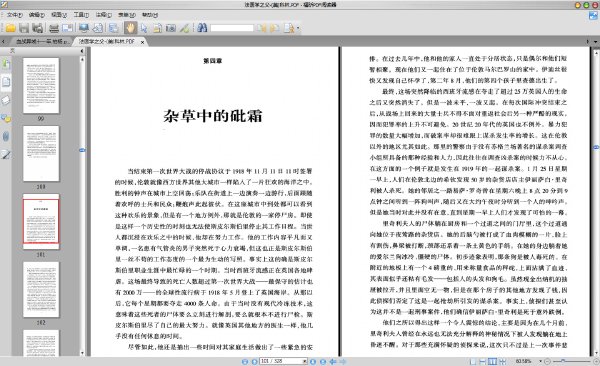Open the bookmarks panel sidebar icon

[6, 63]
